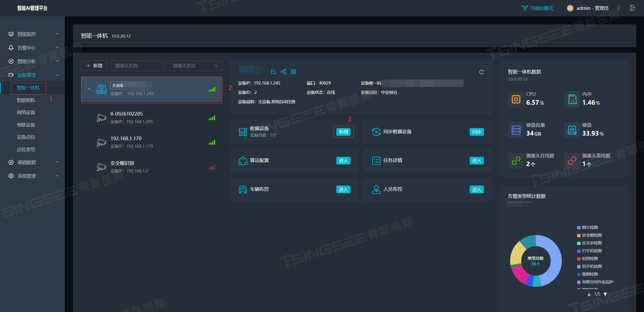Toggle the 烟火检测 legend entry
This screenshot has height=312, width=644.
click(x=590, y=228)
